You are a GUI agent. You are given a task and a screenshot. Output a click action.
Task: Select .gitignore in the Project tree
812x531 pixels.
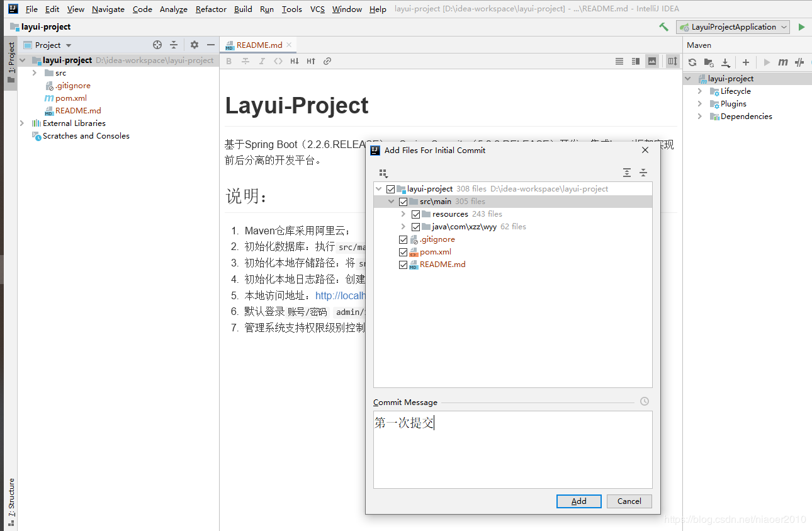pos(72,86)
